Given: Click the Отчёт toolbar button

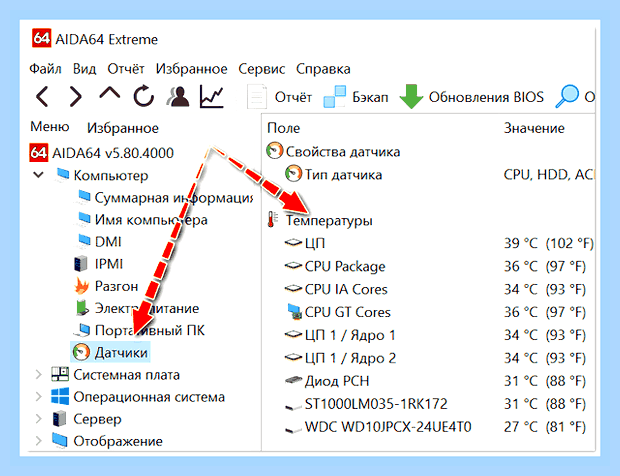Looking at the screenshot, I should coord(280,97).
